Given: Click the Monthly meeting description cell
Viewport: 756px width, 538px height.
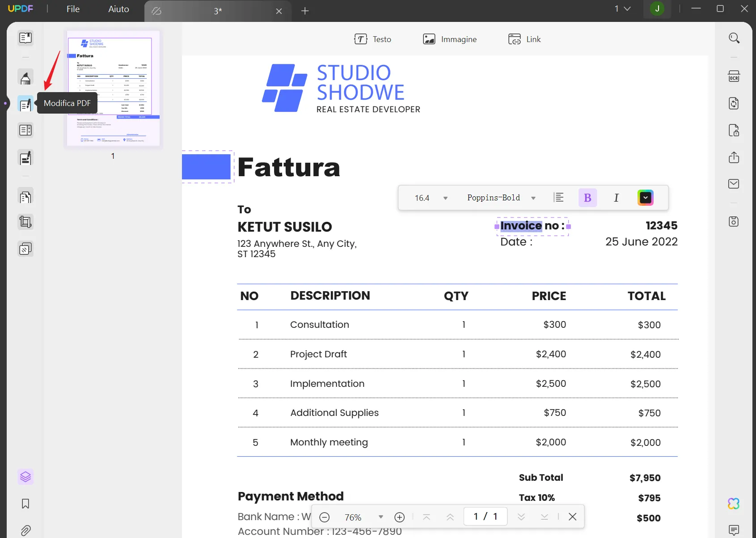Looking at the screenshot, I should 329,442.
